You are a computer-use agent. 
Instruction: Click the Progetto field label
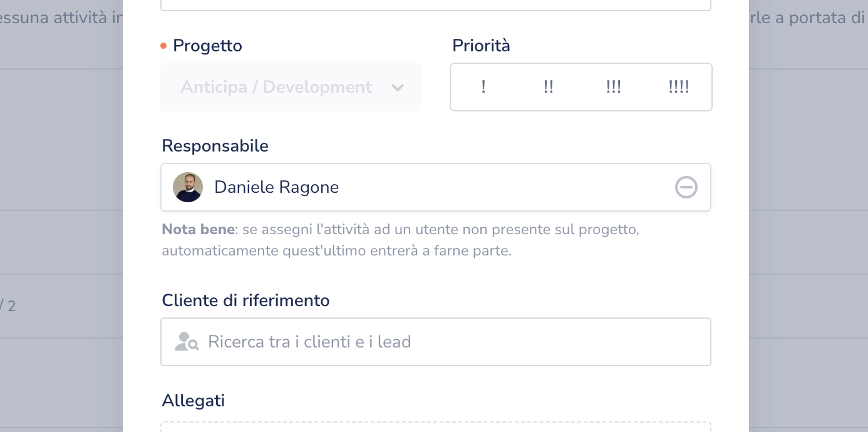(x=207, y=46)
